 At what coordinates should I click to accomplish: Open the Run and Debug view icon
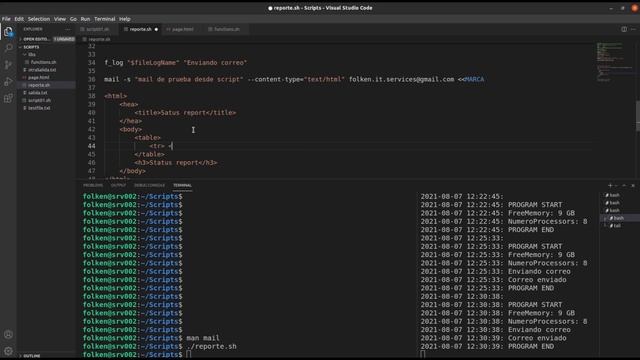click(x=8, y=82)
